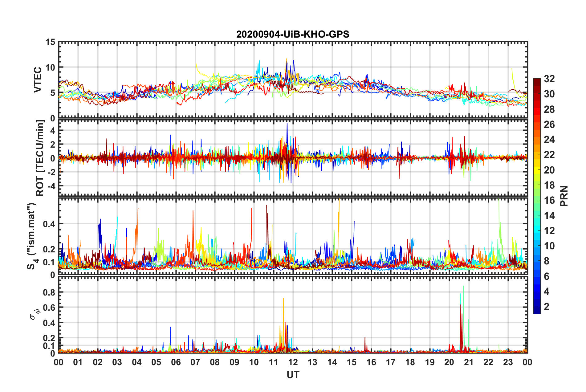The image size is (586, 392).
Task: Select colorbar tick label 18
Action: (x=549, y=185)
